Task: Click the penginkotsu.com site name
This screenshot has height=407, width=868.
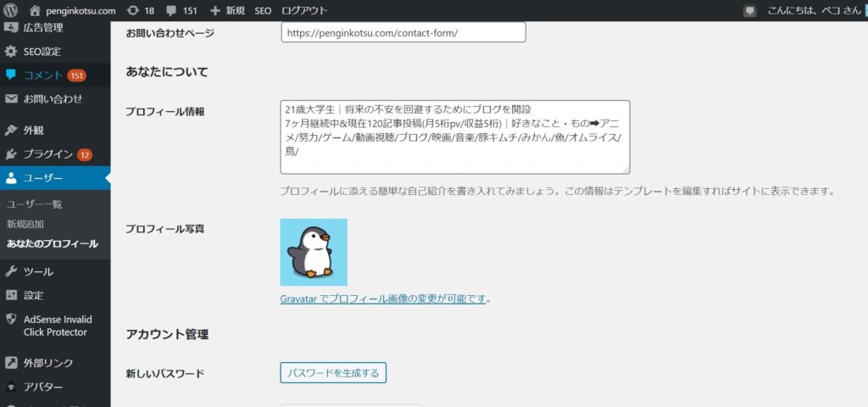Action: (81, 10)
